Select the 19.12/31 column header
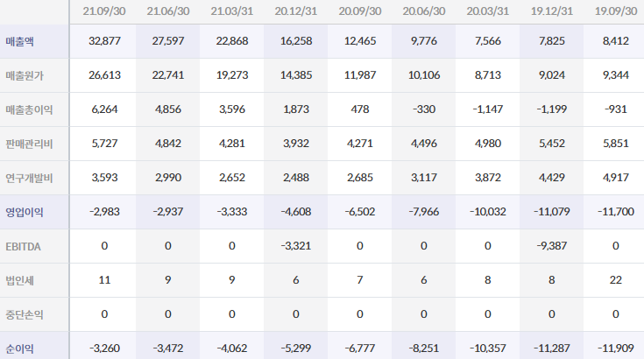This screenshot has width=644, height=359. click(x=552, y=11)
